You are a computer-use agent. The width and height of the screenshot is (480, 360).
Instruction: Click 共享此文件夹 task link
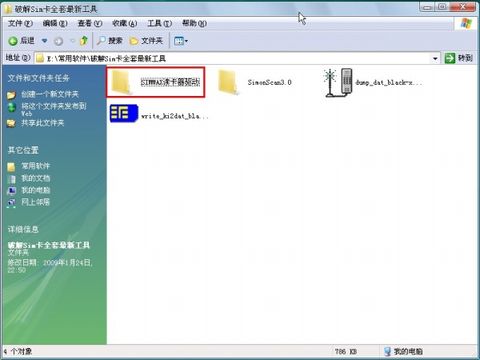click(x=43, y=123)
